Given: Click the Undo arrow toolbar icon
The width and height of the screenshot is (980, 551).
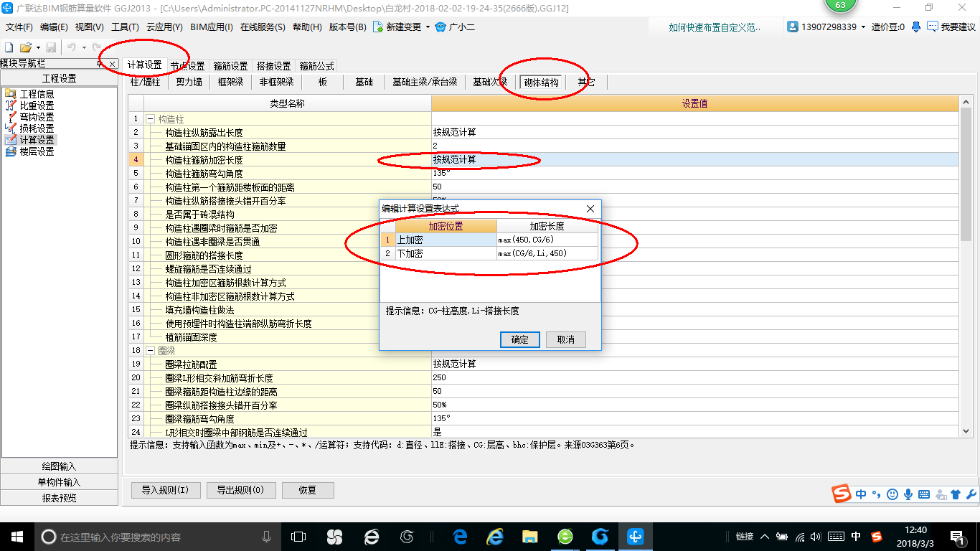Looking at the screenshot, I should (72, 47).
